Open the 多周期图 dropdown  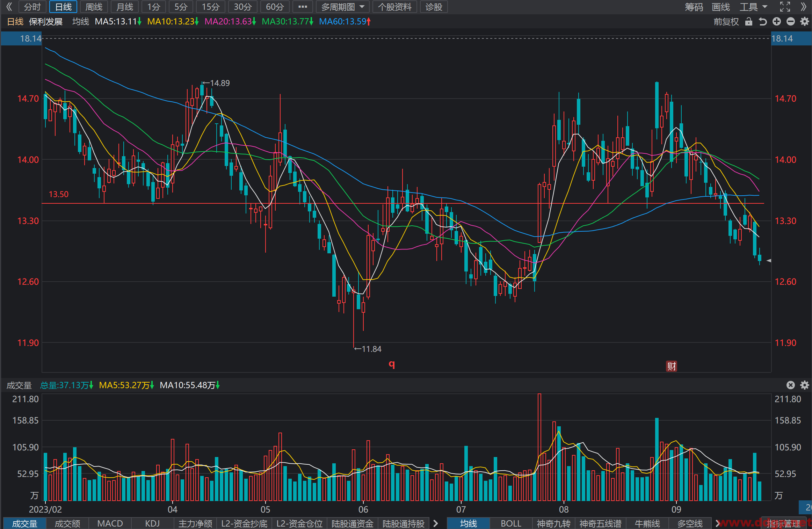343,7
